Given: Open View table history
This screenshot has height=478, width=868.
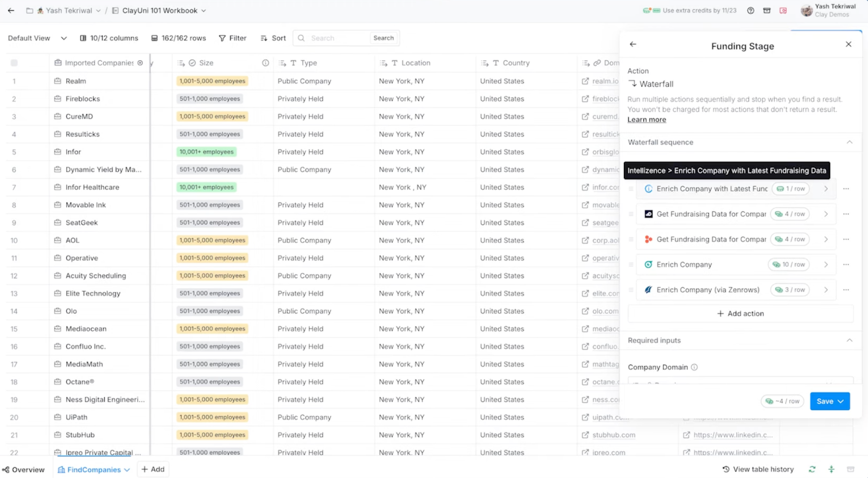Looking at the screenshot, I should tap(758, 469).
